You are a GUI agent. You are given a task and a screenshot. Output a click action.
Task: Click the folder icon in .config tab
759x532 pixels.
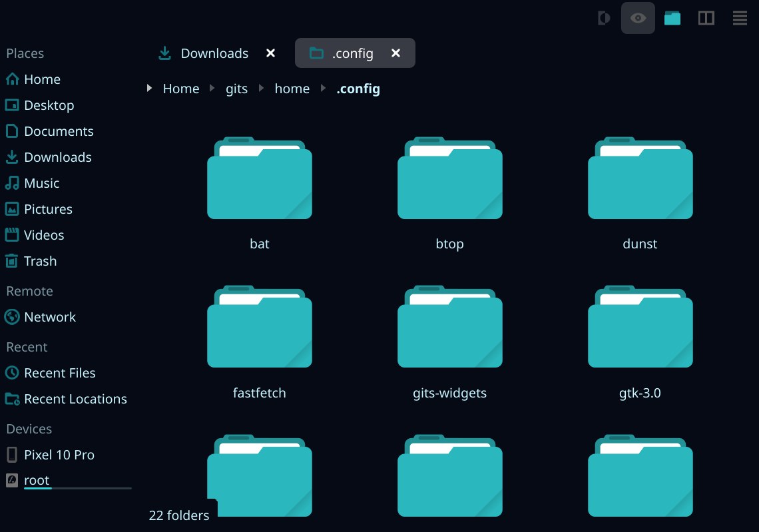click(316, 53)
